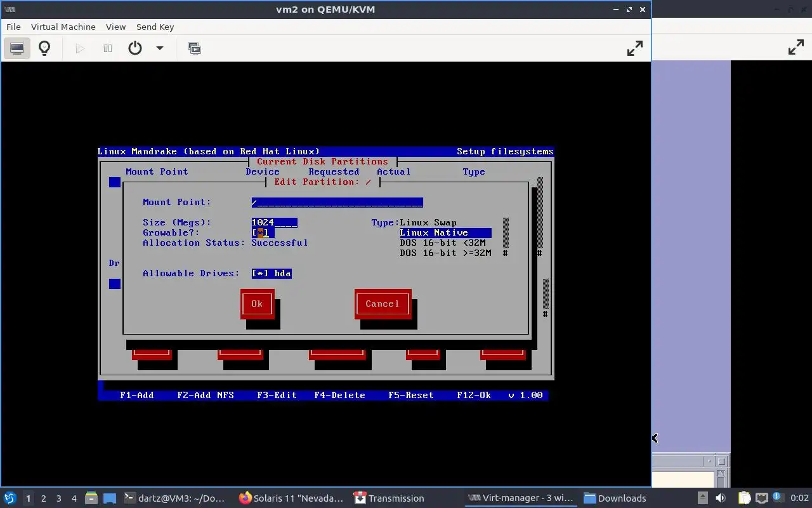Switch to workspace 2

click(x=43, y=498)
